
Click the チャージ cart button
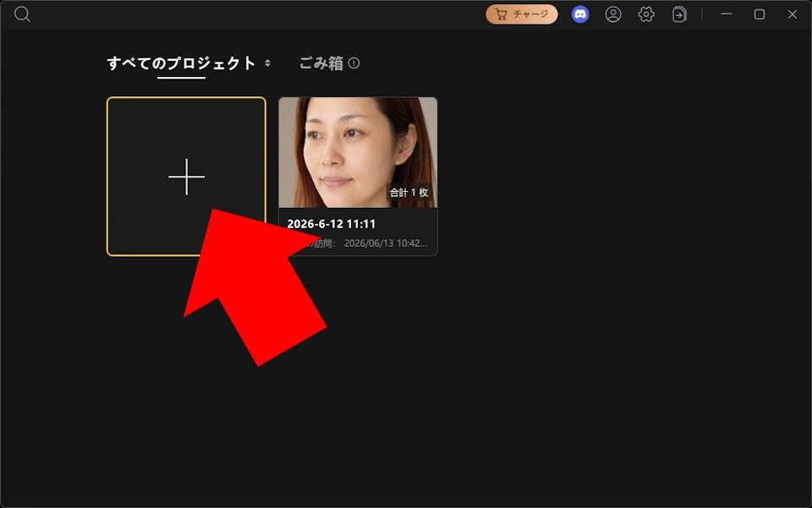522,14
